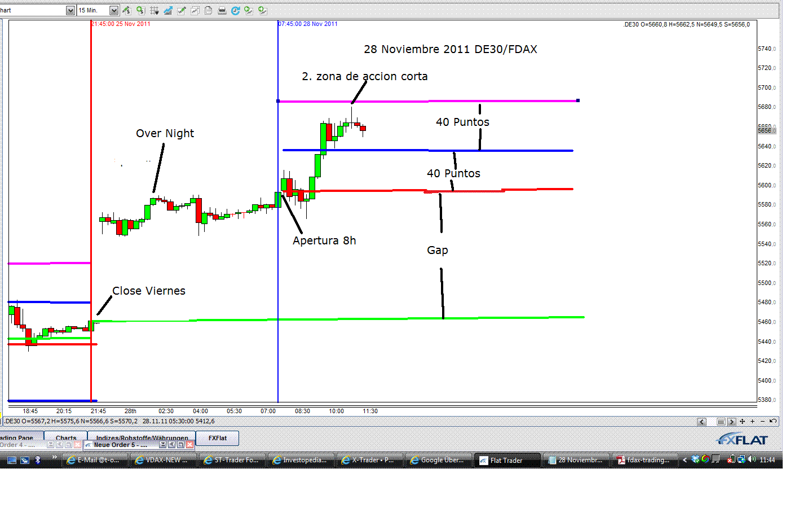The height and width of the screenshot is (508, 812).
Task: Click the last green chart-plus icon
Action: tap(263, 10)
